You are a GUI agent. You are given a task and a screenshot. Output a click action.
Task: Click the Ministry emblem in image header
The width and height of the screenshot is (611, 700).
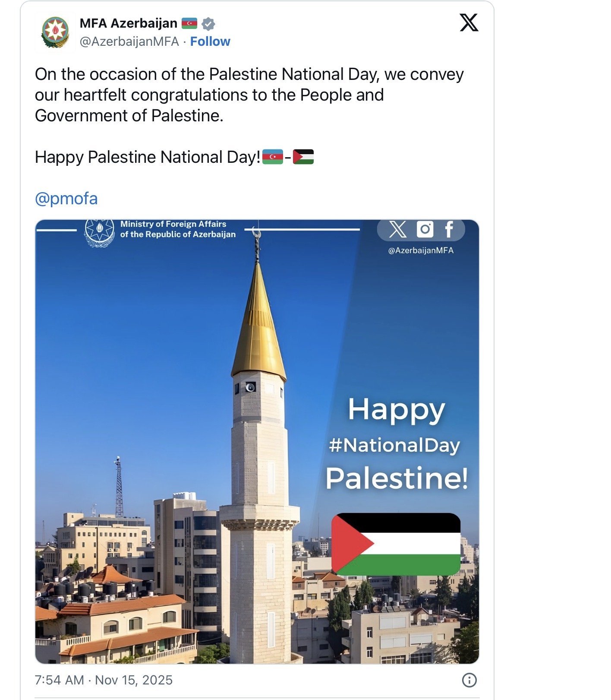100,232
